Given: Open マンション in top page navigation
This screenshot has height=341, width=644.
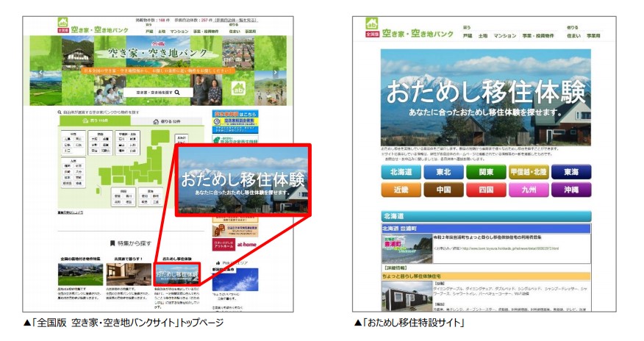Looking at the screenshot, I should click(179, 32).
